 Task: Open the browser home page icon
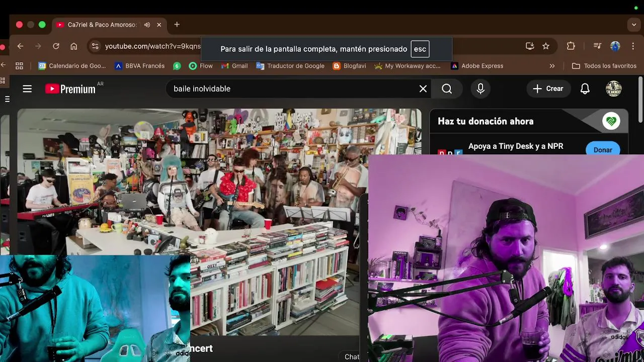tap(74, 46)
